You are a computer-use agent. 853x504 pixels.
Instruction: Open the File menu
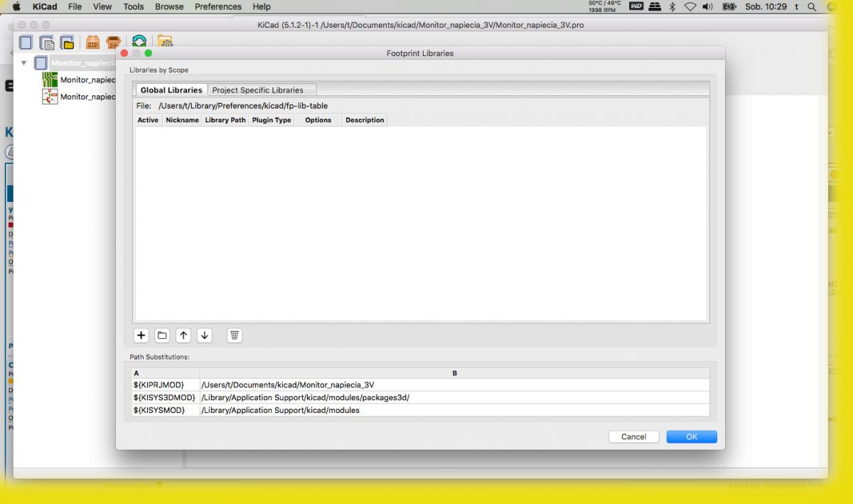point(75,6)
